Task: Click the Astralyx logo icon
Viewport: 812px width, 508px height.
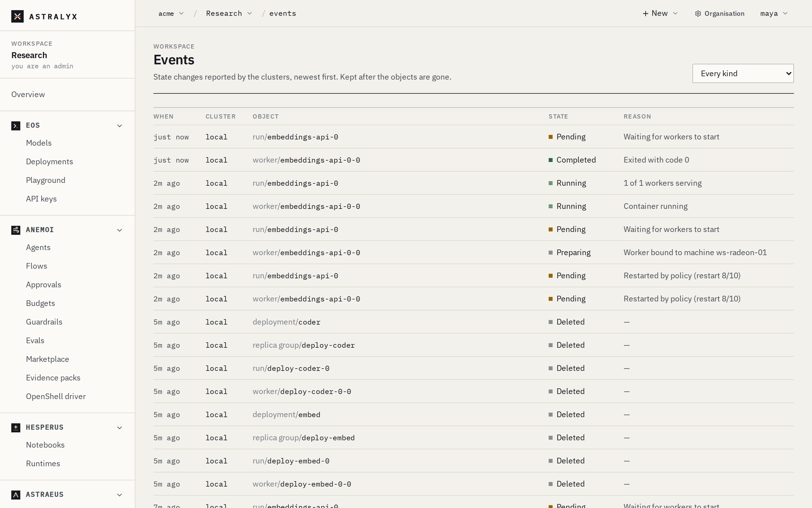Action: (x=17, y=16)
